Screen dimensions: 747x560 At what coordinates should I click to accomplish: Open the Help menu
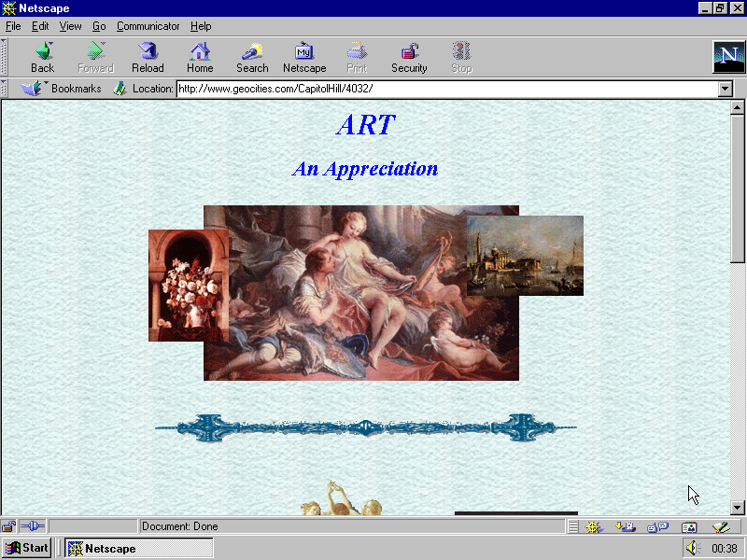pyautogui.click(x=201, y=26)
